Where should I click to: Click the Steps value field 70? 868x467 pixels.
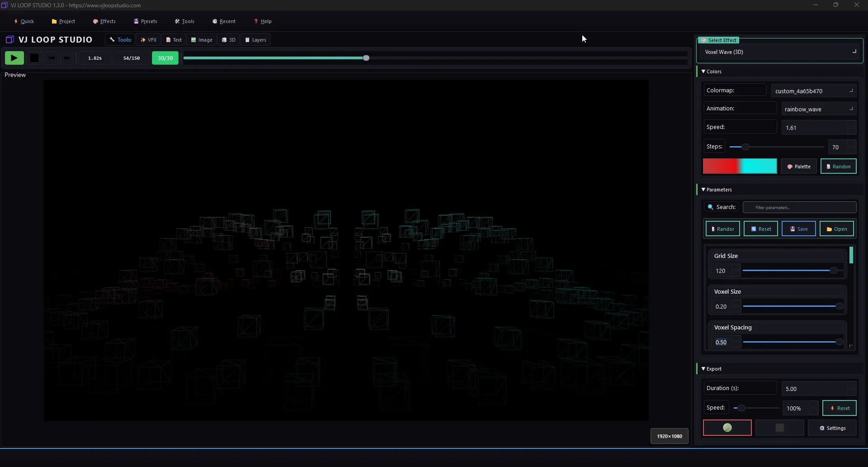pos(837,147)
